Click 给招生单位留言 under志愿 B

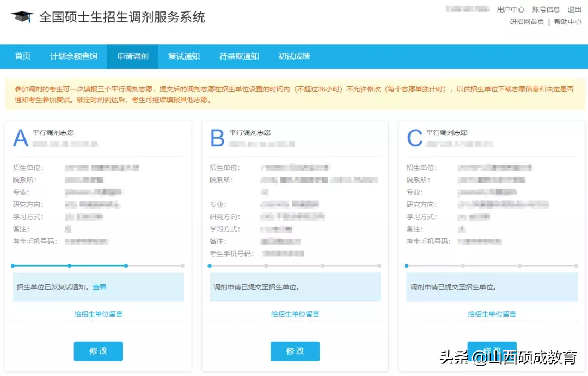tap(295, 314)
